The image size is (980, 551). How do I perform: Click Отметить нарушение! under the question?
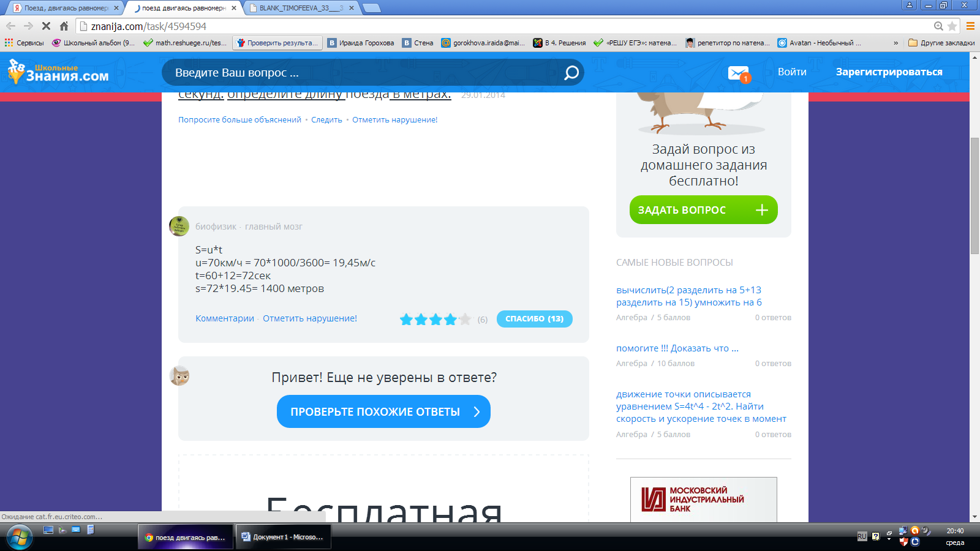coord(394,120)
